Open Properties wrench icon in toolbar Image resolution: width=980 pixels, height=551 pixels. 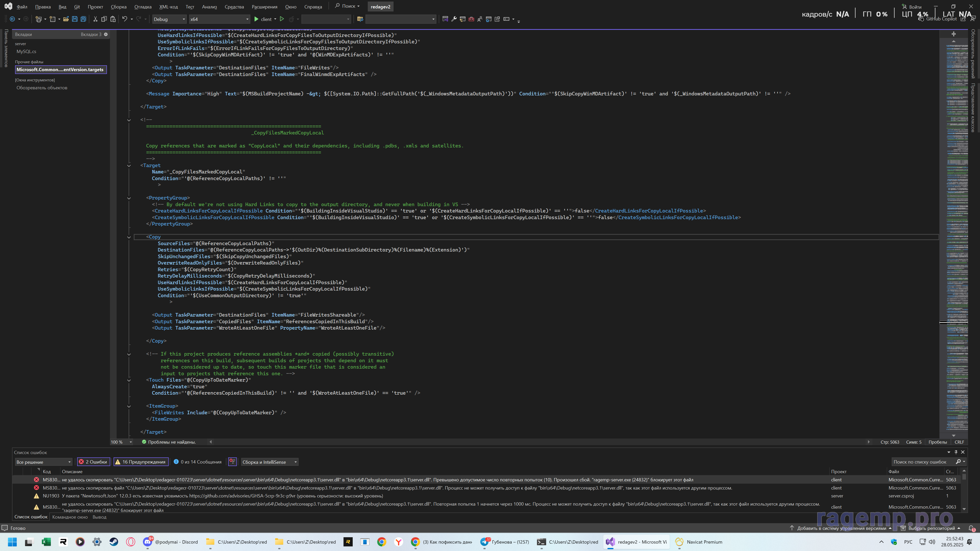tap(454, 19)
